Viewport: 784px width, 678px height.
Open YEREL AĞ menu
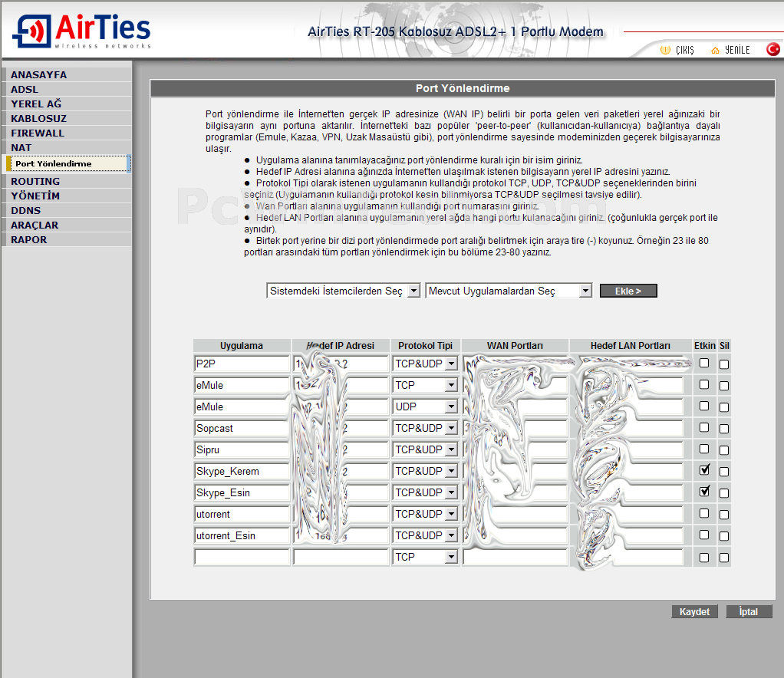coord(67,104)
